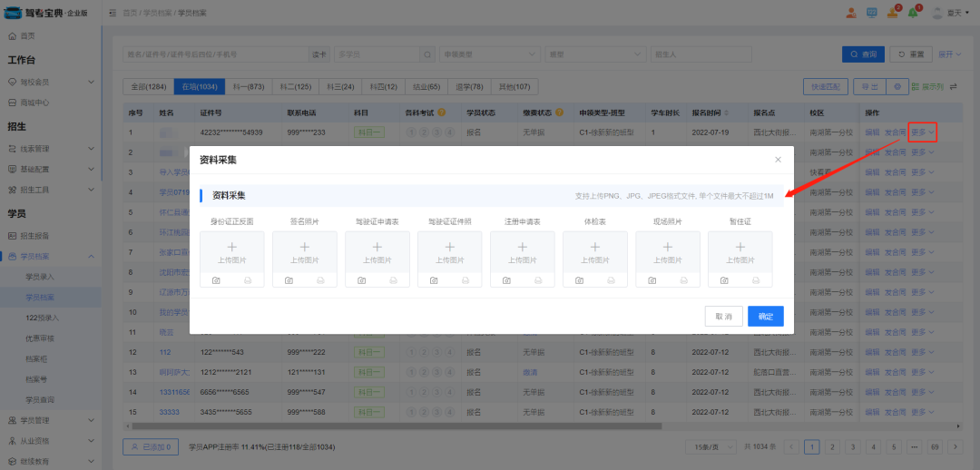Click the 导出 export button
Screen dimensions: 980x470
pyautogui.click(x=869, y=87)
